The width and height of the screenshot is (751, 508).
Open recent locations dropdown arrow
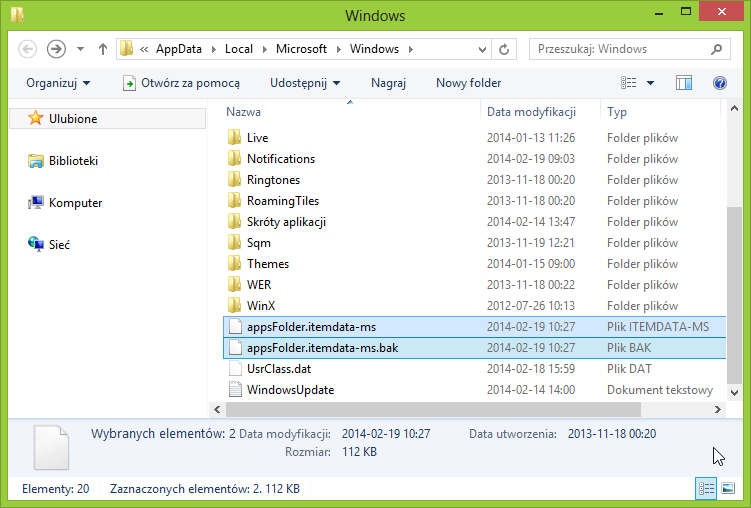80,49
